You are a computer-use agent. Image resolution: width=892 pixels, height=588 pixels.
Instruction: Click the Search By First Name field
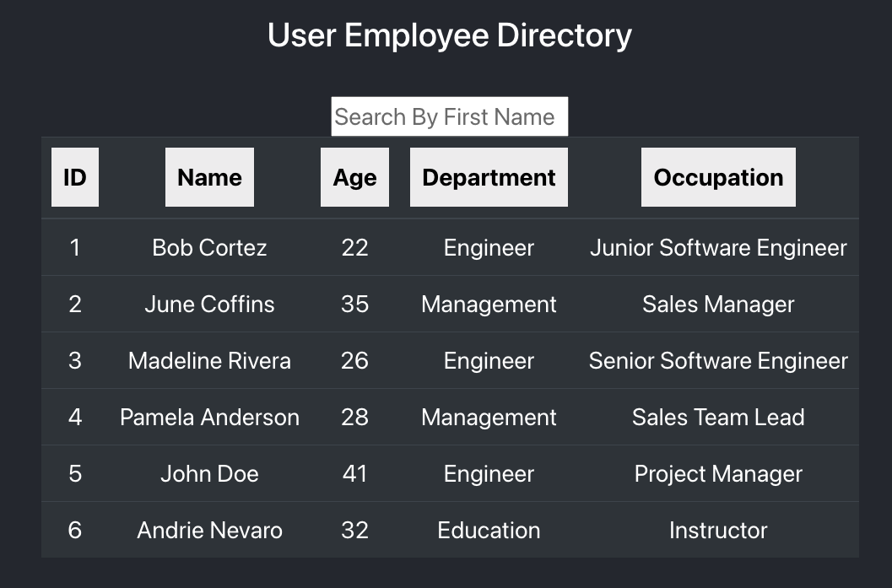450,116
